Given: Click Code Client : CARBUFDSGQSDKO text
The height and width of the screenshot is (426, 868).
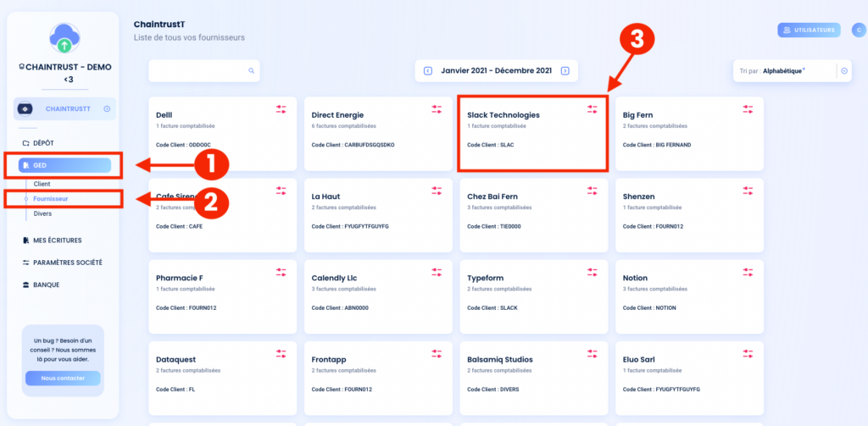Looking at the screenshot, I should [x=353, y=145].
